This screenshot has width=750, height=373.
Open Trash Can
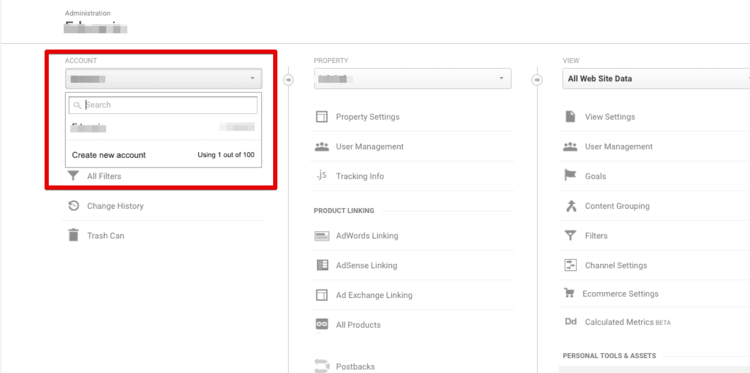pyautogui.click(x=105, y=236)
